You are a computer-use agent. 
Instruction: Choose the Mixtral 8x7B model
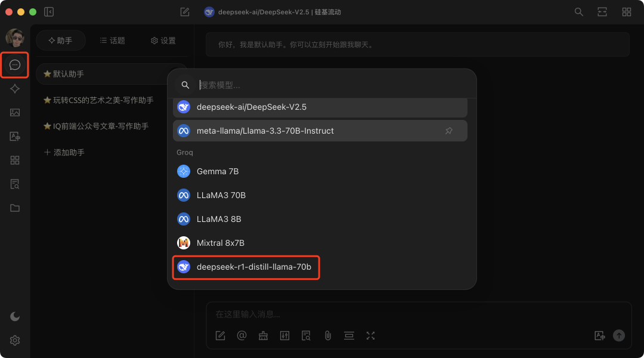coord(320,243)
